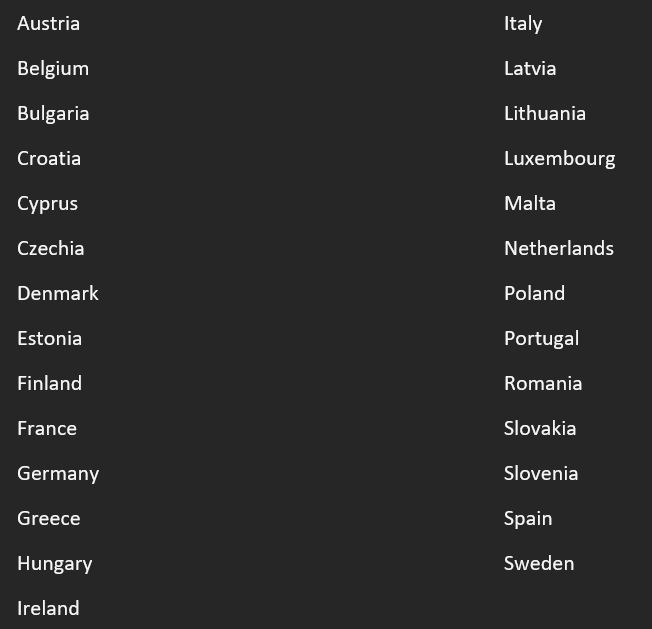The width and height of the screenshot is (652, 629).
Task: Choose Bulgaria in the list
Action: 53,113
